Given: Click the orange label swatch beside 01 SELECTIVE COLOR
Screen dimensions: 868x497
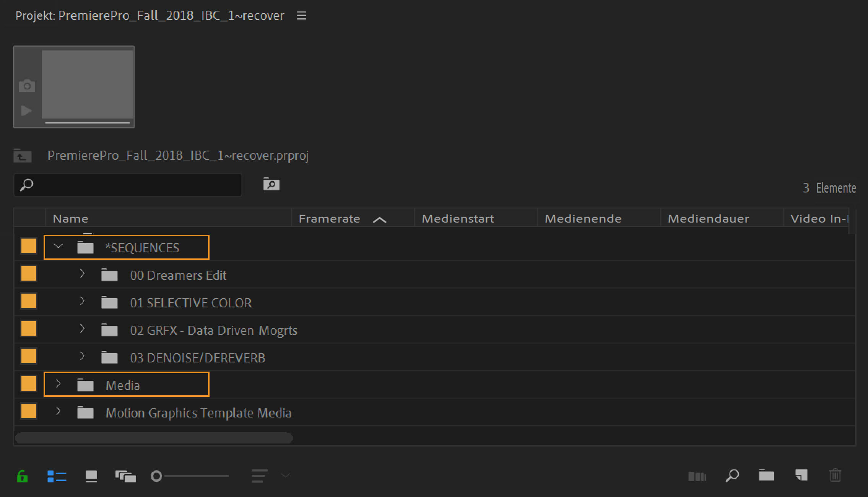Looking at the screenshot, I should pyautogui.click(x=29, y=301).
